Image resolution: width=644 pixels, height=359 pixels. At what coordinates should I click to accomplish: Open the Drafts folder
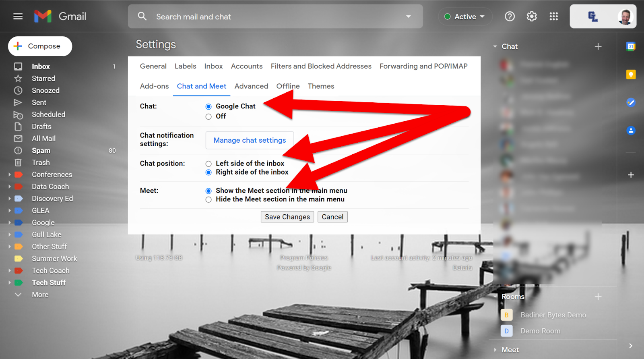pyautogui.click(x=41, y=127)
